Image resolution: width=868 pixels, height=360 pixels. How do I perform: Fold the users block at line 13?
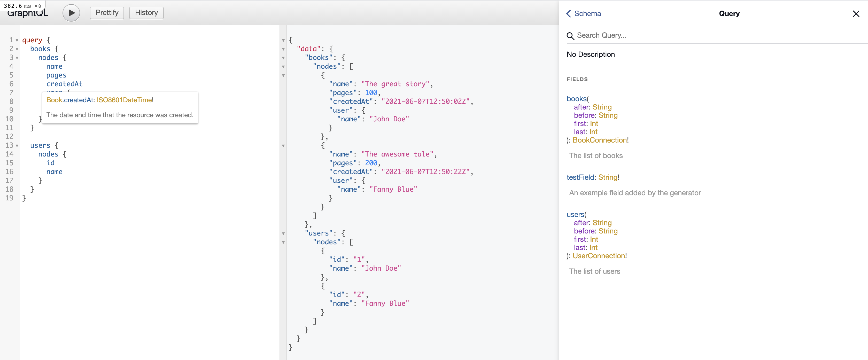[17, 146]
